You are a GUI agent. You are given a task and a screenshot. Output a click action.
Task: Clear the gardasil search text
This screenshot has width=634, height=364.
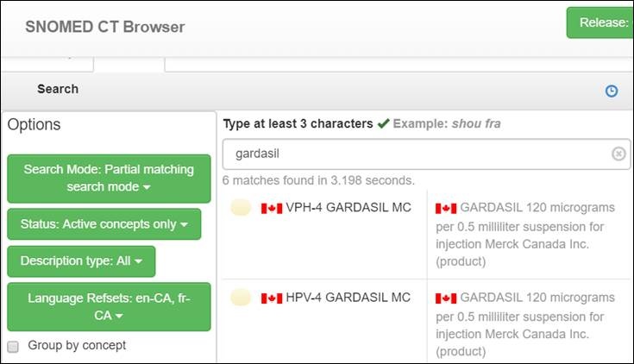pyautogui.click(x=618, y=154)
